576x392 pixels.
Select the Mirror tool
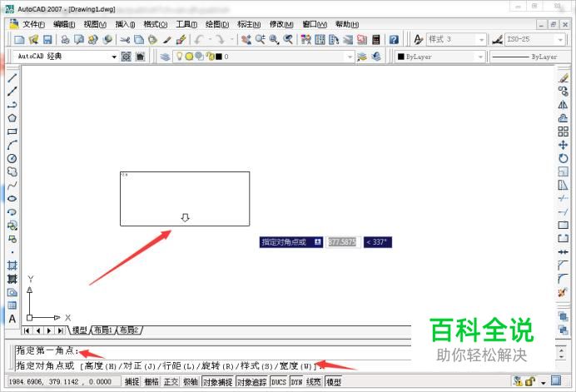click(x=564, y=105)
